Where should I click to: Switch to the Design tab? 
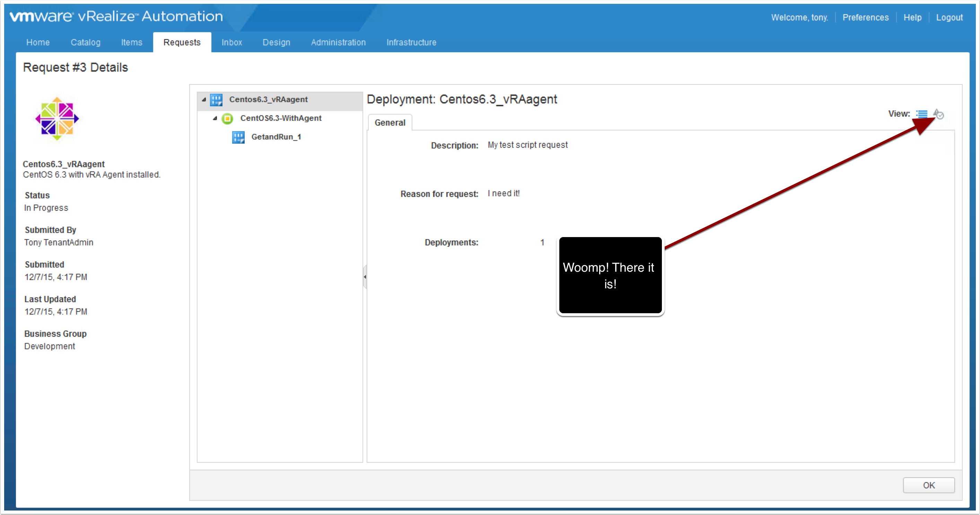(x=276, y=42)
